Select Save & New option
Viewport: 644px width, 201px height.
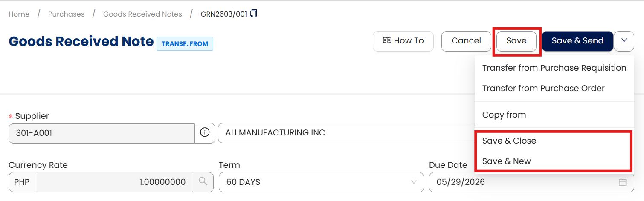[x=506, y=161]
